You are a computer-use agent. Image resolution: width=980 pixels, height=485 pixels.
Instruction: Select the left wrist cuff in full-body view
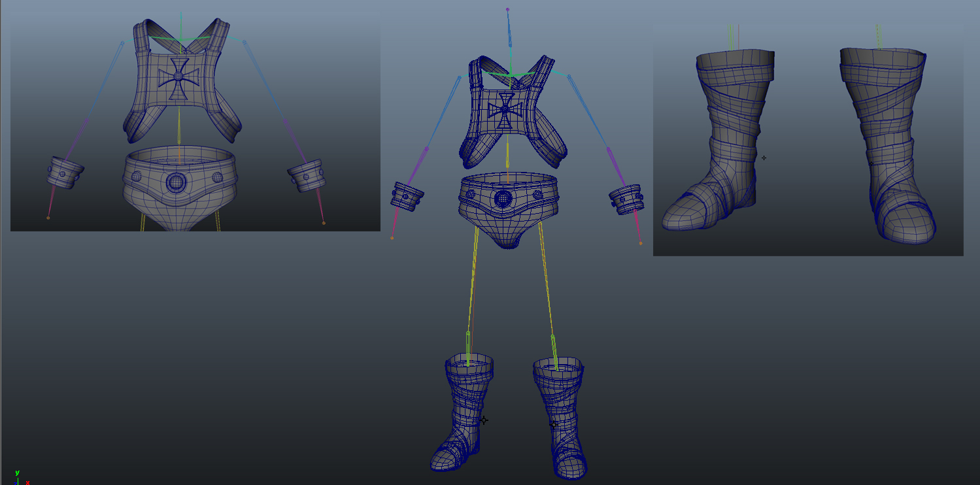pyautogui.click(x=407, y=196)
